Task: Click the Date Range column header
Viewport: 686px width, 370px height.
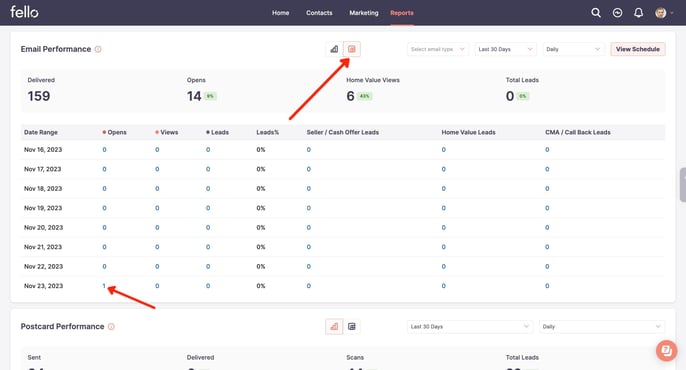Action: [41, 132]
